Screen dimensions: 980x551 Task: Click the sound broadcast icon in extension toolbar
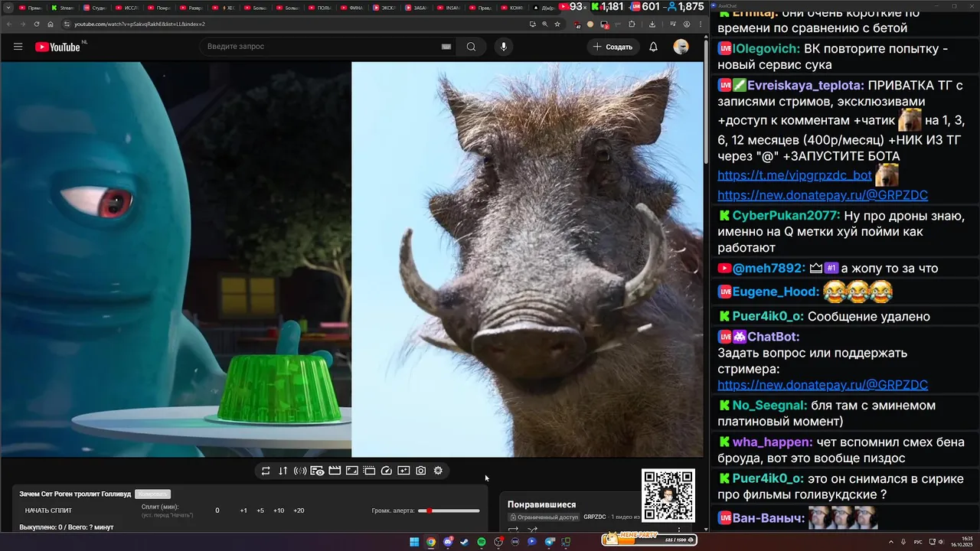[300, 471]
